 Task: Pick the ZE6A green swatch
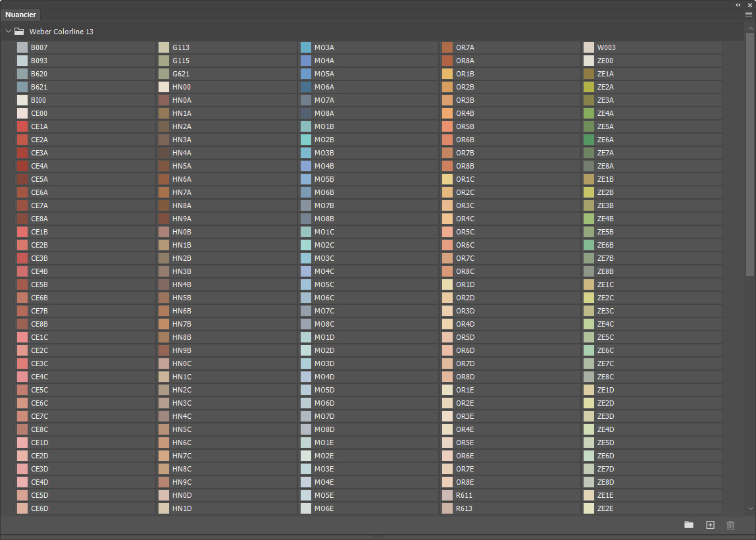(652, 140)
